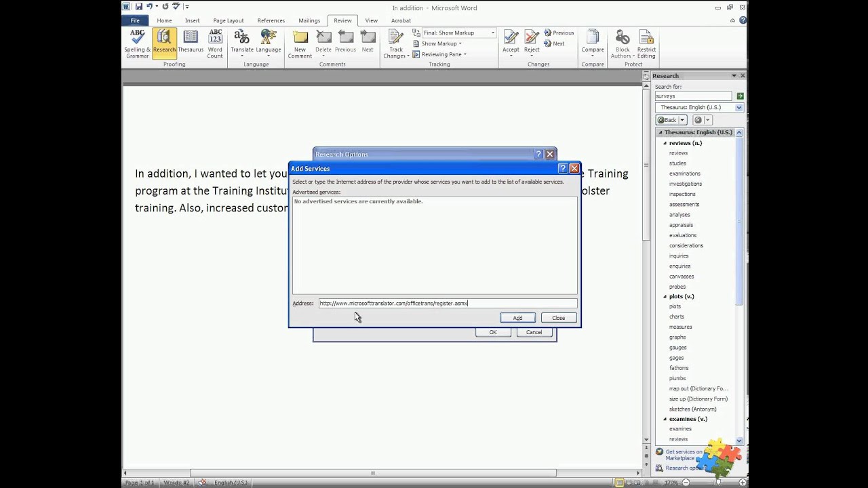
Task: Jump to Previous change
Action: click(559, 33)
